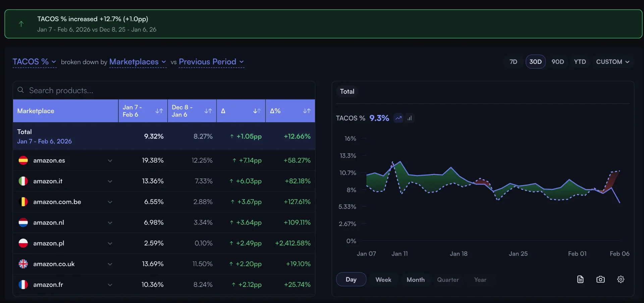Click the Spain flag for amazon.es

23,160
